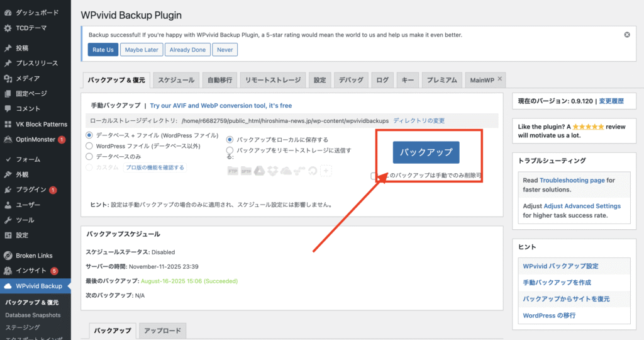The height and width of the screenshot is (340, 644).
Task: Choose バックアップをリモートストレージに送信する radio option
Action: click(230, 150)
